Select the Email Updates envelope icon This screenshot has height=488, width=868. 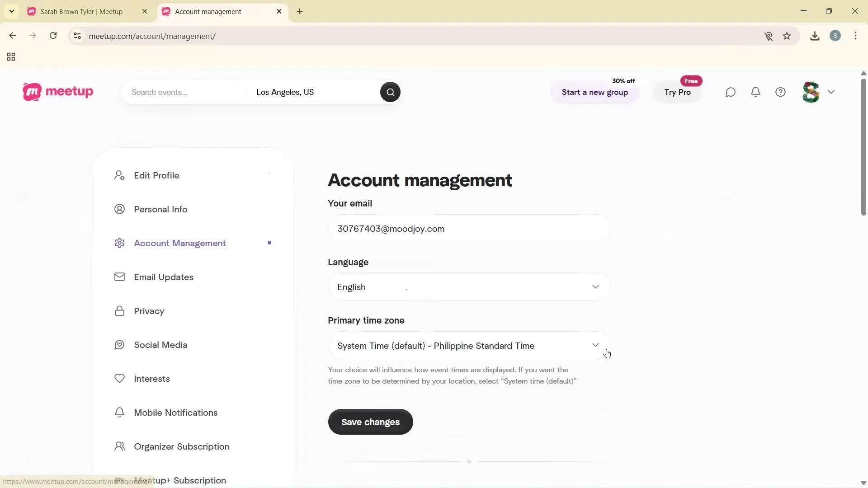119,277
